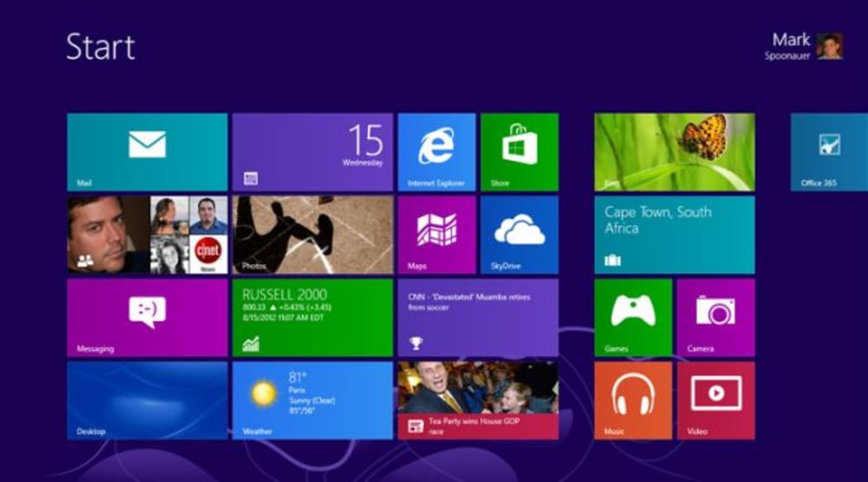Click the user account picture

click(x=830, y=46)
